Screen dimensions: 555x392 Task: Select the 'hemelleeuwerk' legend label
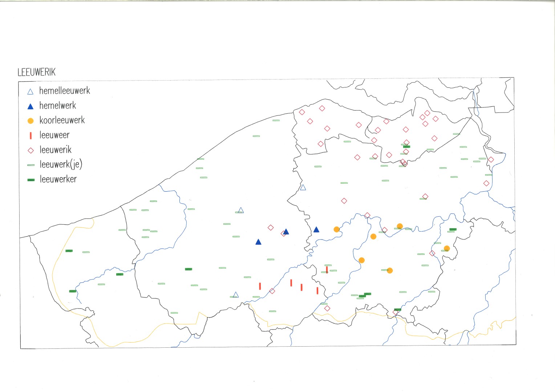point(65,90)
